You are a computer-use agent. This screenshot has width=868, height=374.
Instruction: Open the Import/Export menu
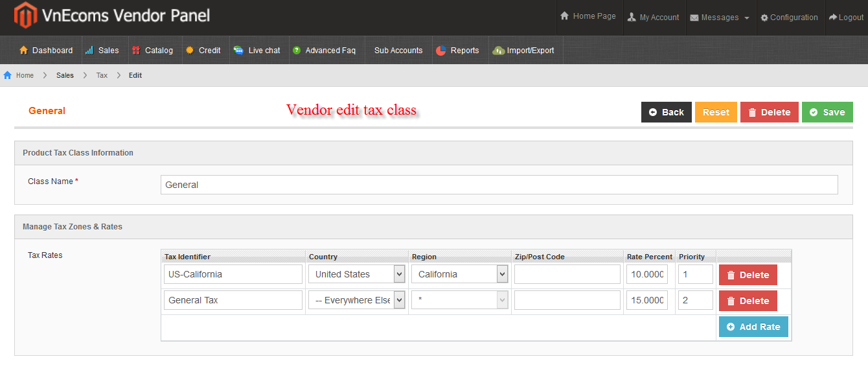(523, 50)
